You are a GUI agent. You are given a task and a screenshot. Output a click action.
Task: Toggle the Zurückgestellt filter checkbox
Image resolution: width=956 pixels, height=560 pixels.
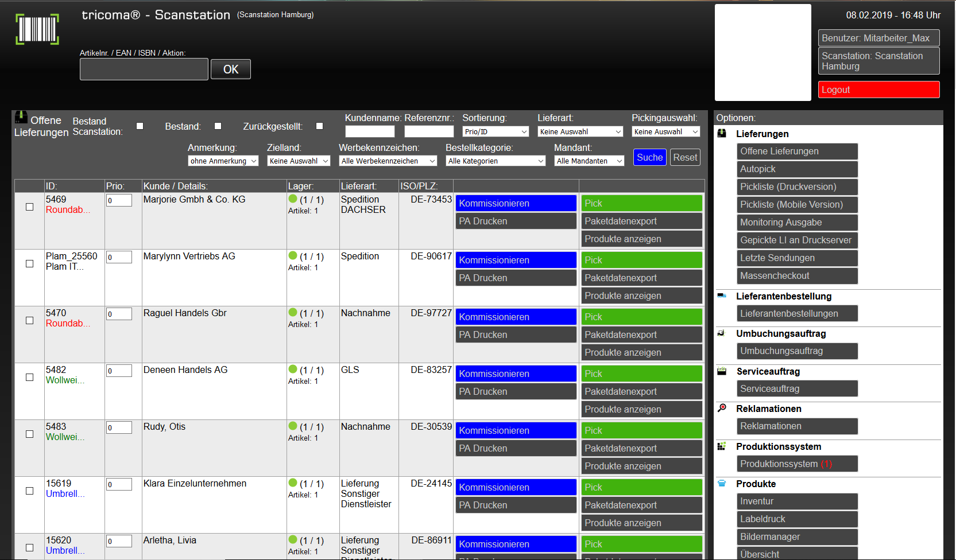[319, 126]
